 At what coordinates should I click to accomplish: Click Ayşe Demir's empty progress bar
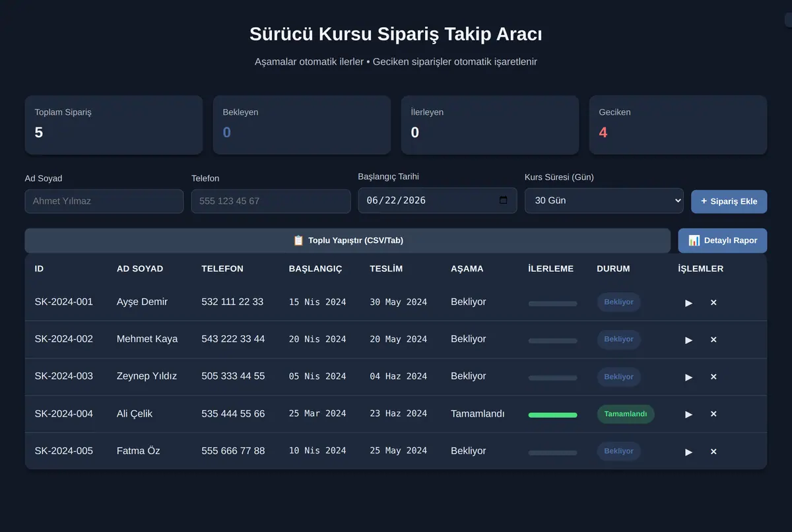click(x=552, y=304)
